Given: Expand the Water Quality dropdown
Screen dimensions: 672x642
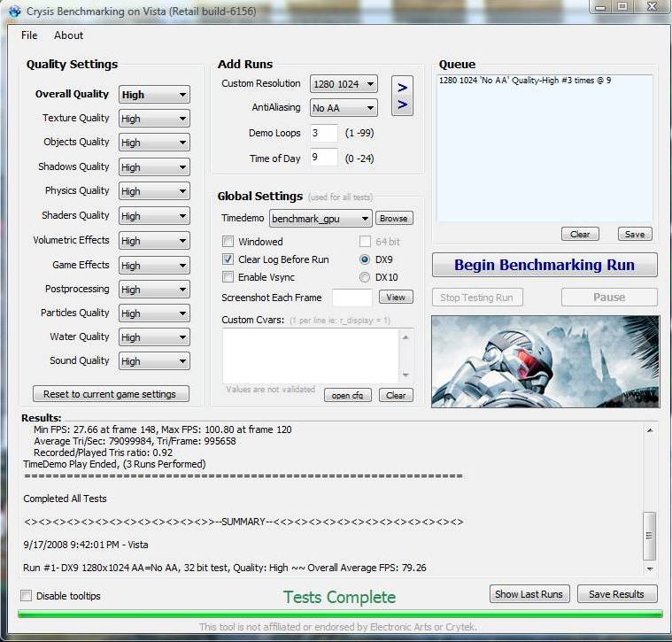Looking at the screenshot, I should click(154, 337).
